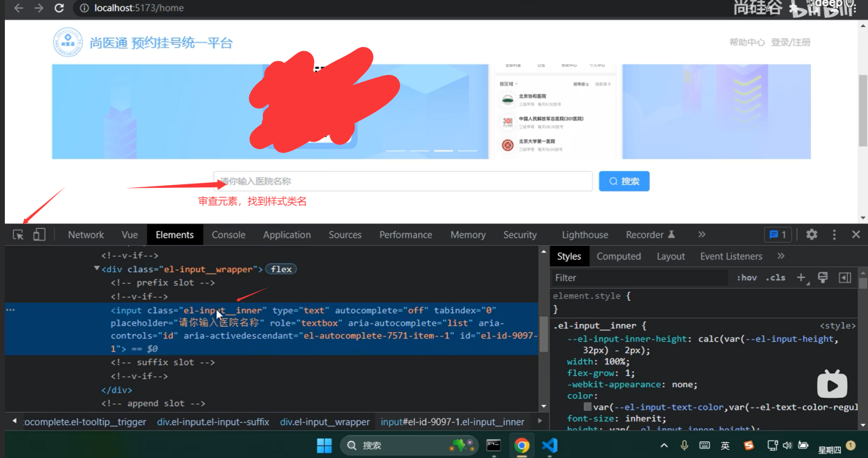Select the prefix slot comment line

pos(163,283)
